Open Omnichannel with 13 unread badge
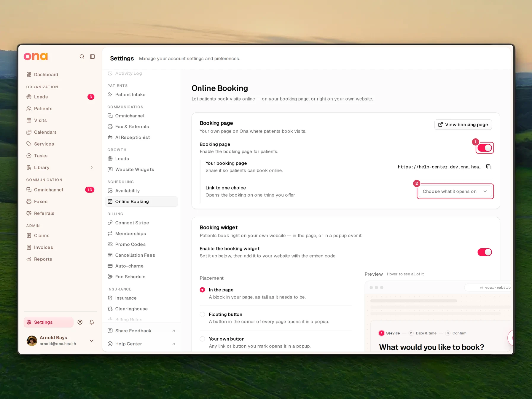 click(x=60, y=190)
